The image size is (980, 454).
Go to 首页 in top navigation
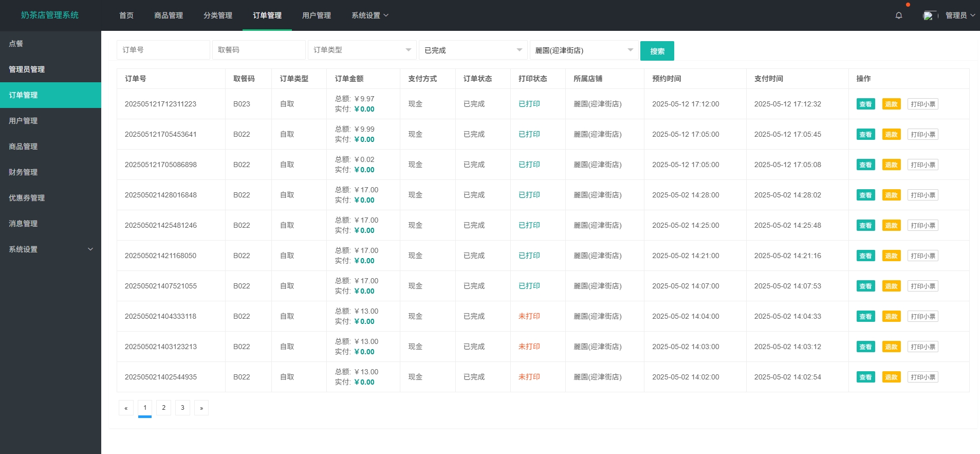point(126,15)
